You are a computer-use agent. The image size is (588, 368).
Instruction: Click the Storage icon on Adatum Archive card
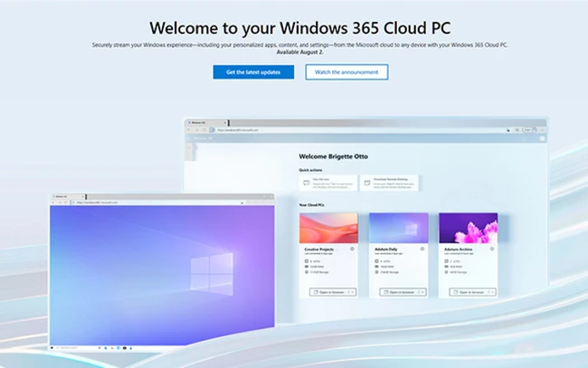(x=446, y=272)
